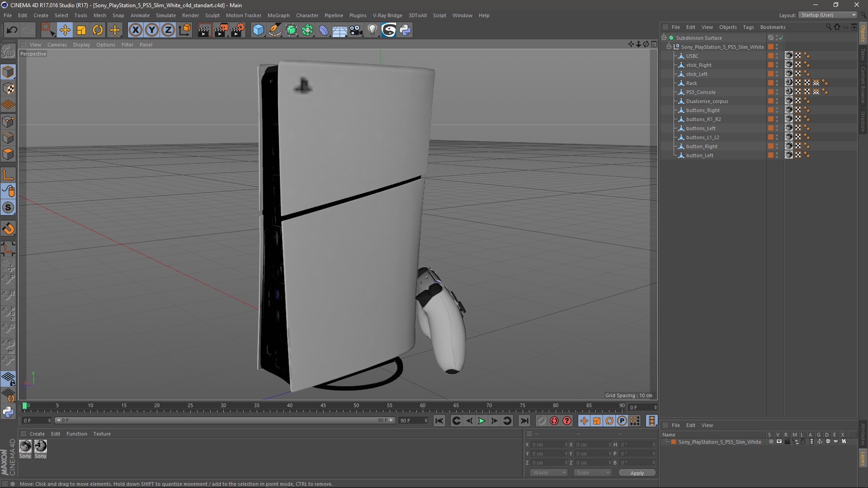Open the Scale mode dropdown
Screen dimensions: 868x488
tap(592, 473)
